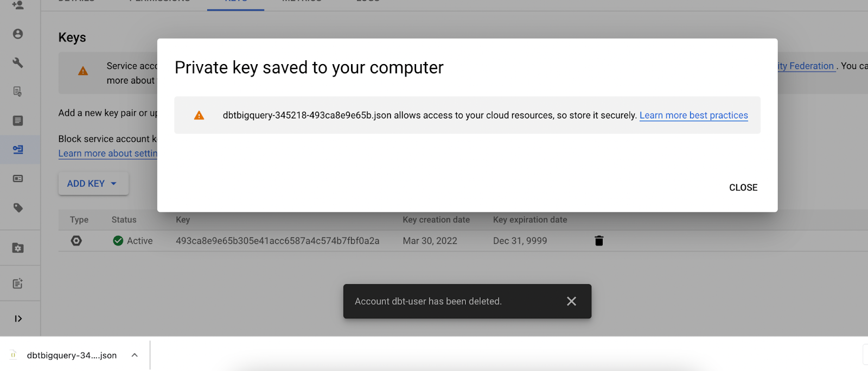Viewport: 868px width, 371px height.
Task: Click the warning triangle icon in dialog
Action: 199,115
